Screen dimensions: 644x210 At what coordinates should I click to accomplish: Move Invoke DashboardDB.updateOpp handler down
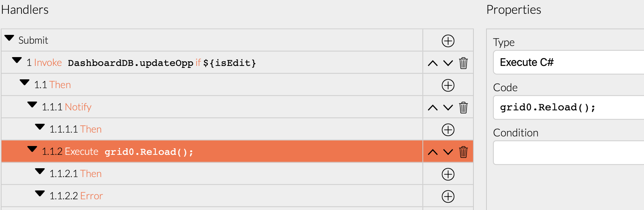[x=448, y=63]
